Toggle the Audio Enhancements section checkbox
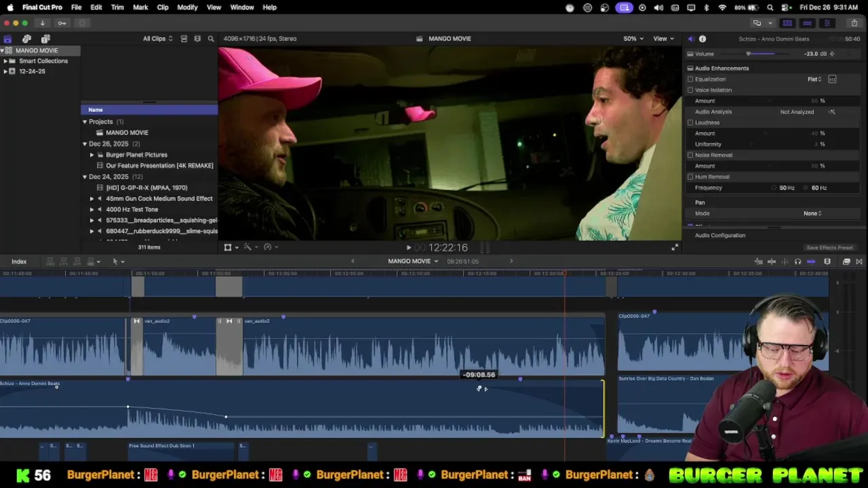Screen dimensions: 868x488 click(x=690, y=68)
